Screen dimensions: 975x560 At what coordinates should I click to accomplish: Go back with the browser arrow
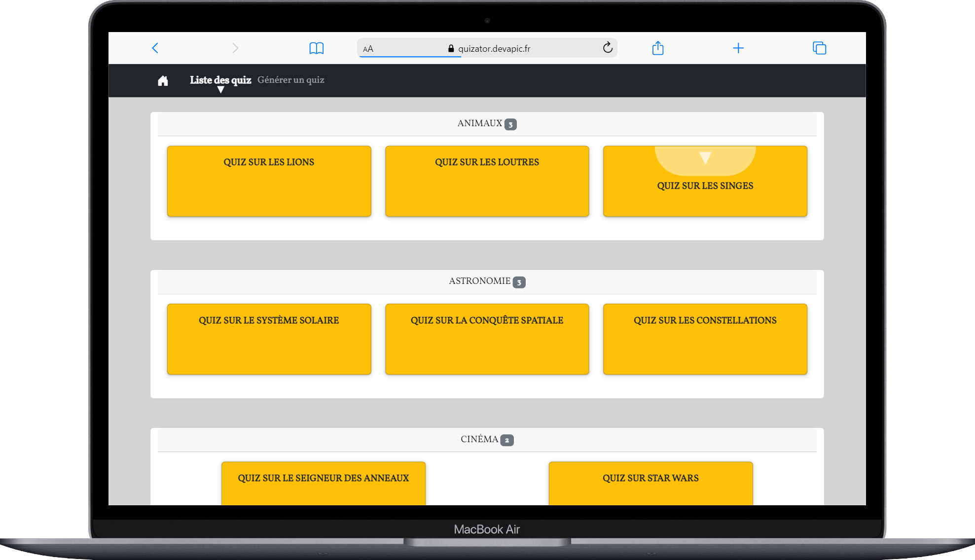coord(155,48)
